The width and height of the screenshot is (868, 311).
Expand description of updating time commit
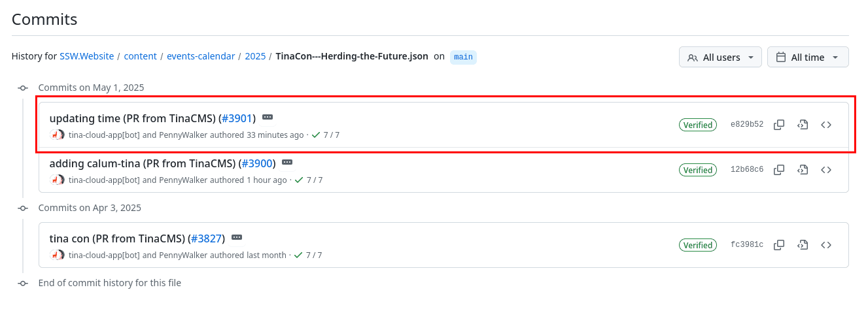[x=268, y=118]
